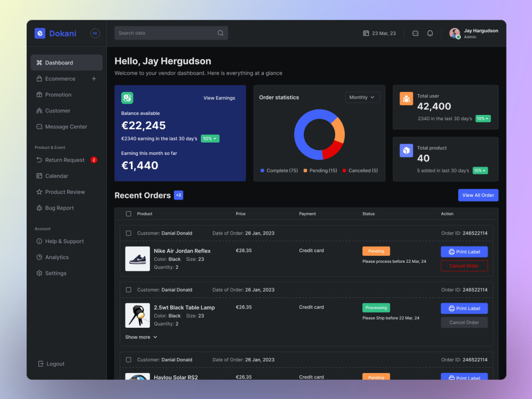This screenshot has height=399, width=532.
Task: Click the Logout text
Action: 55,364
